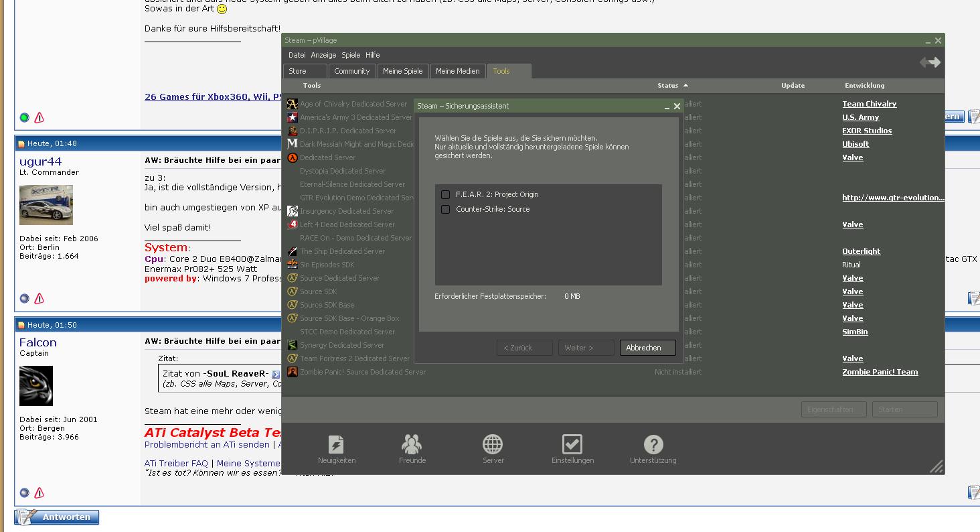Viewport: 980px width, 532px height.
Task: Click Source SDK Base icon
Action: (293, 305)
